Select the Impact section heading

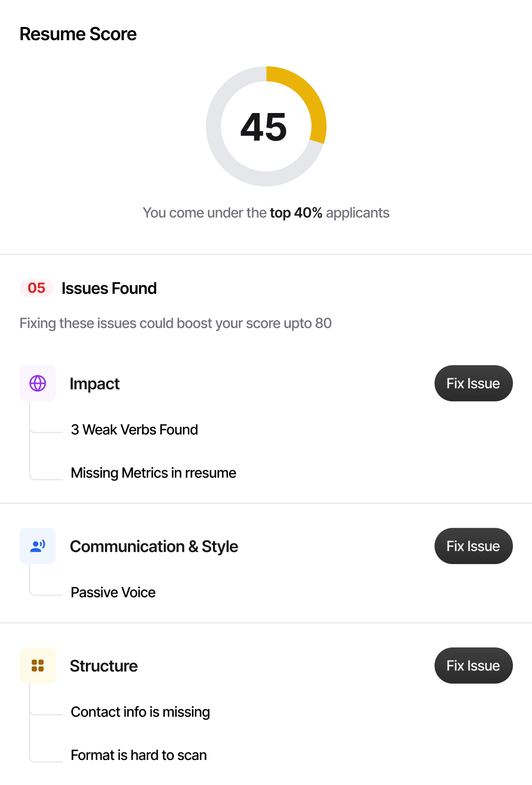(94, 383)
